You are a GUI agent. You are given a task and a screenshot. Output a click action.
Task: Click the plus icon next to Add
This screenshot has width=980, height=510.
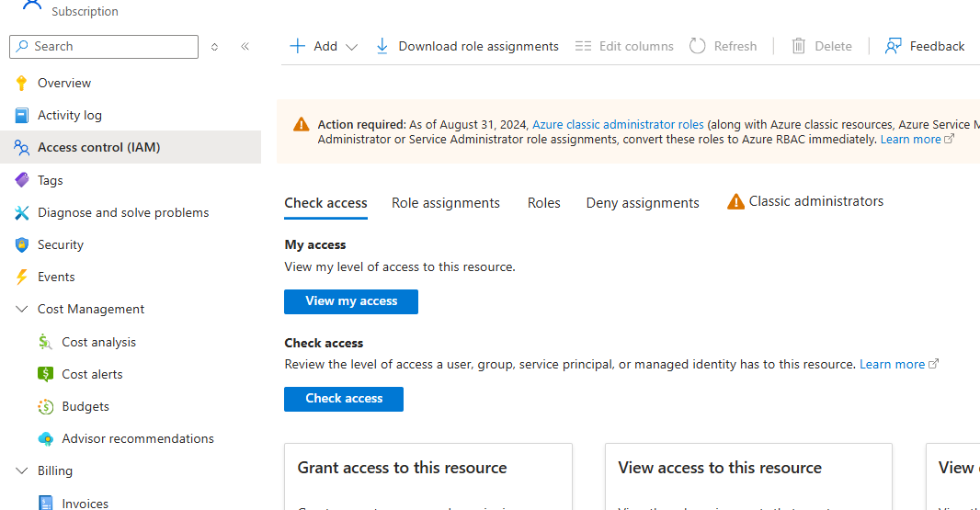(298, 46)
